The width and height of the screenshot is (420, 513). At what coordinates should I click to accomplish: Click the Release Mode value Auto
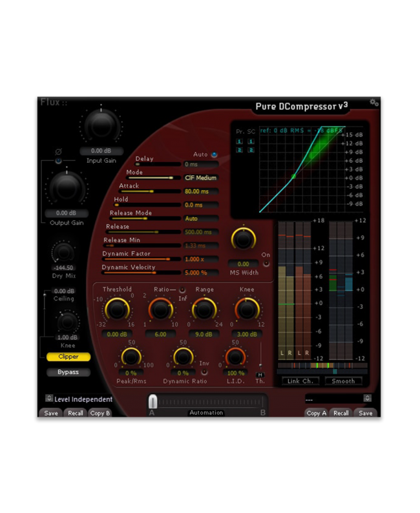pyautogui.click(x=200, y=218)
